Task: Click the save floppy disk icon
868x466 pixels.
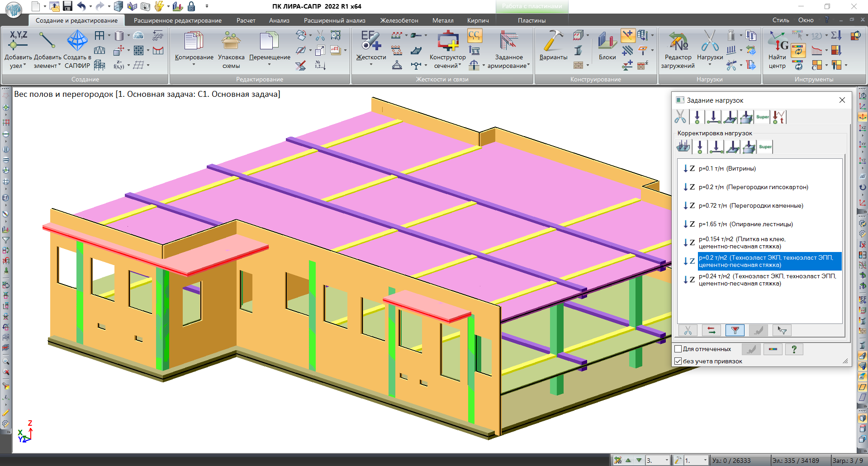Action: point(67,6)
